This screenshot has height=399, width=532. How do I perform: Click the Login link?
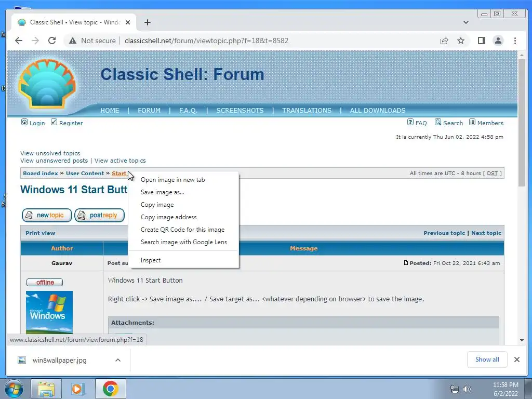(x=33, y=123)
